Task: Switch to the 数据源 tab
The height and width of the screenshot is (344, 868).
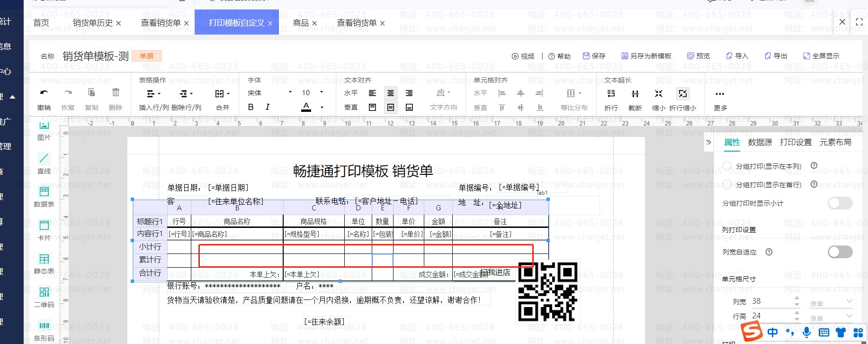Action: pyautogui.click(x=760, y=142)
